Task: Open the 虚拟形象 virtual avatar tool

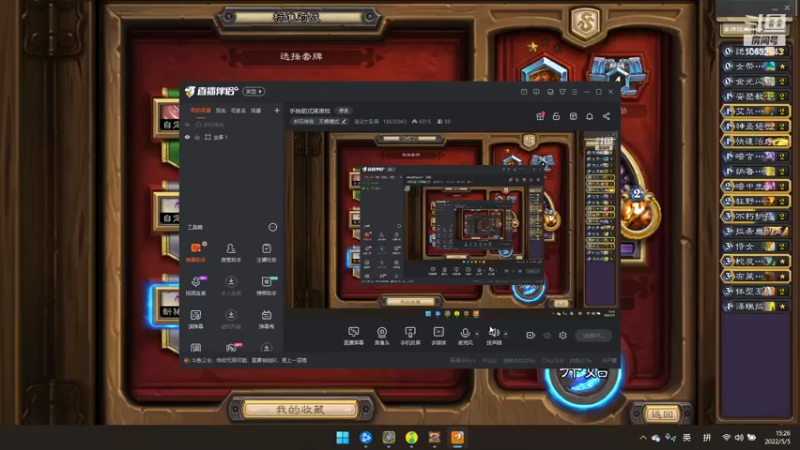Action: (x=231, y=319)
